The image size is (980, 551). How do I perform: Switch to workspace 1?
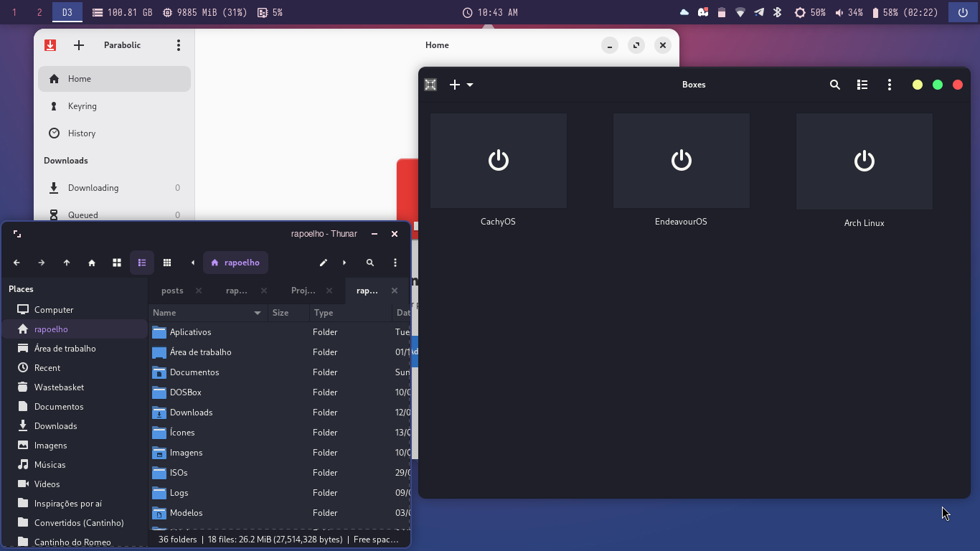(x=14, y=12)
